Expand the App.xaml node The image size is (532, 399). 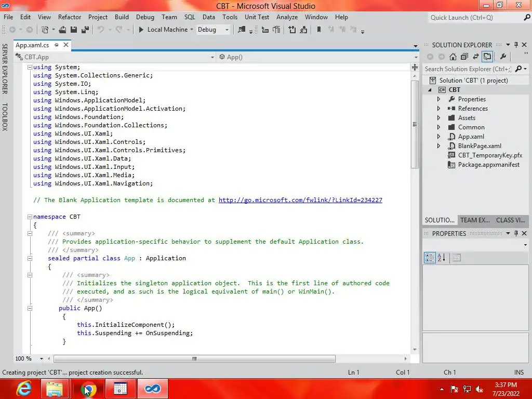(438, 137)
